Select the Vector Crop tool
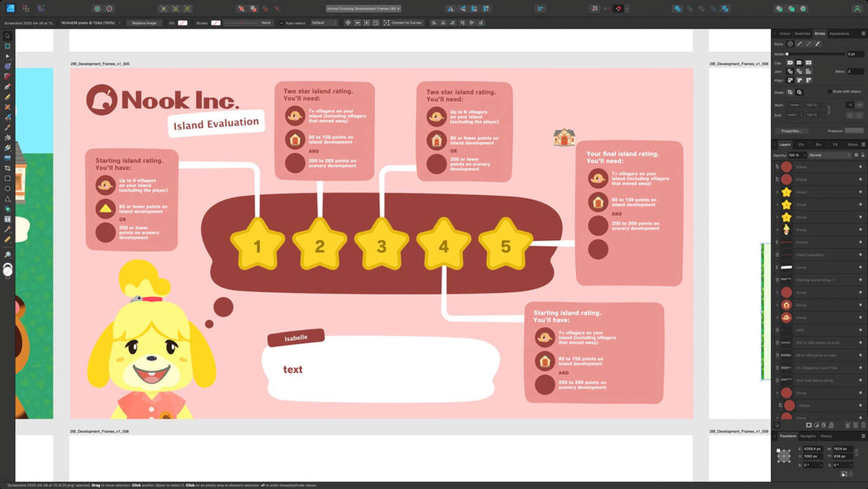Viewport: 868px width, 489px height. coord(7,168)
